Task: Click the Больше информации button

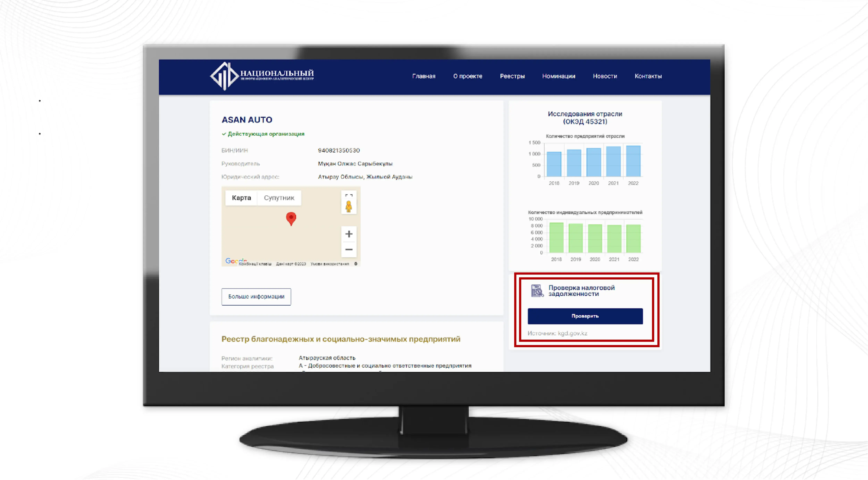Action: (x=256, y=297)
